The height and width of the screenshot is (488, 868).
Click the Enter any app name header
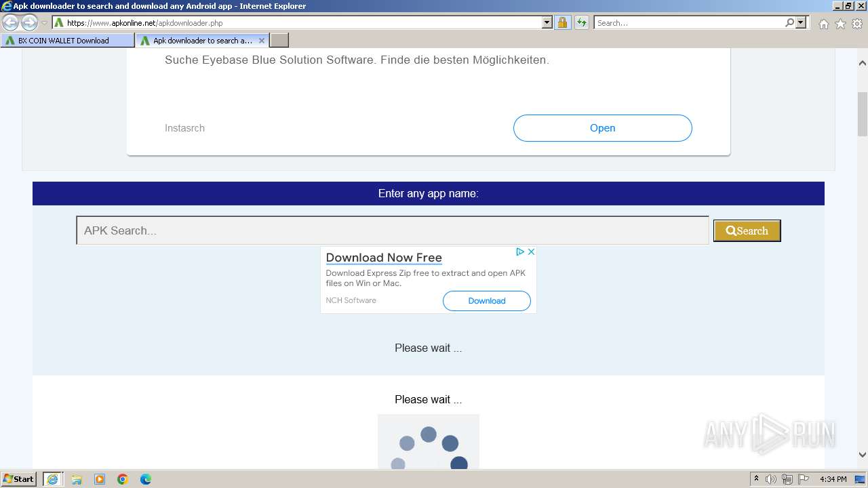(x=428, y=194)
